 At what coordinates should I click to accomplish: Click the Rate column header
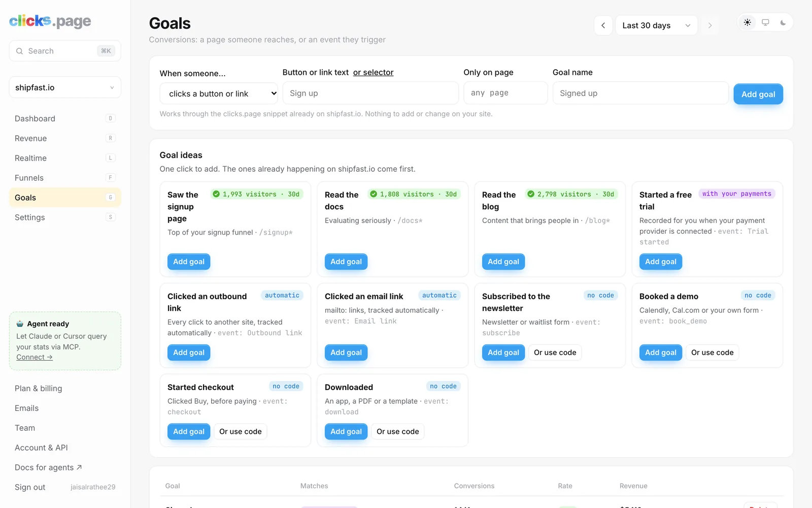(x=565, y=486)
